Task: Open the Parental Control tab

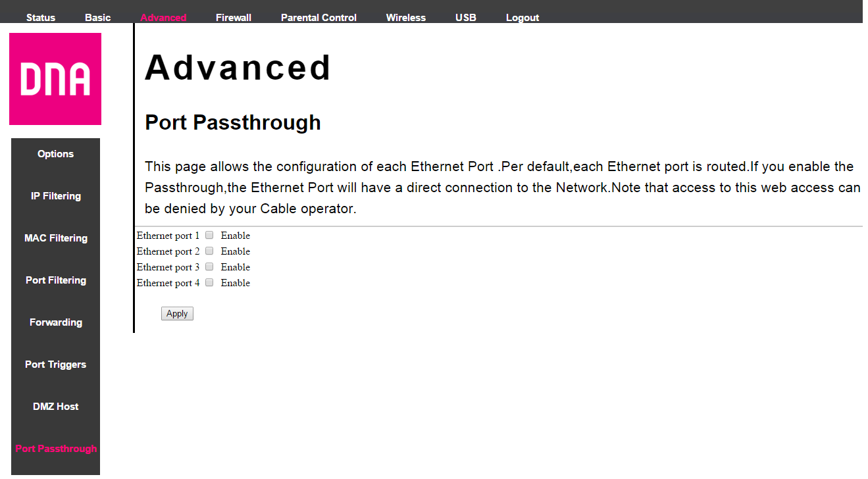Action: [x=319, y=18]
